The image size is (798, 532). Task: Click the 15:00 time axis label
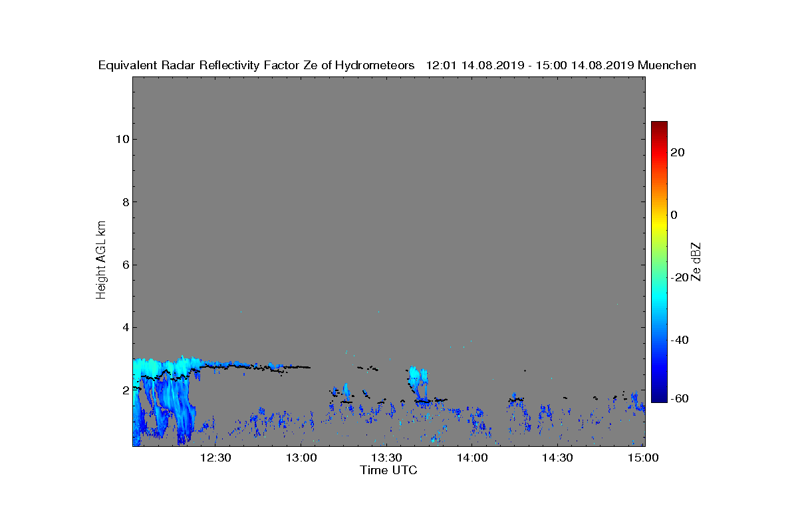pos(644,458)
